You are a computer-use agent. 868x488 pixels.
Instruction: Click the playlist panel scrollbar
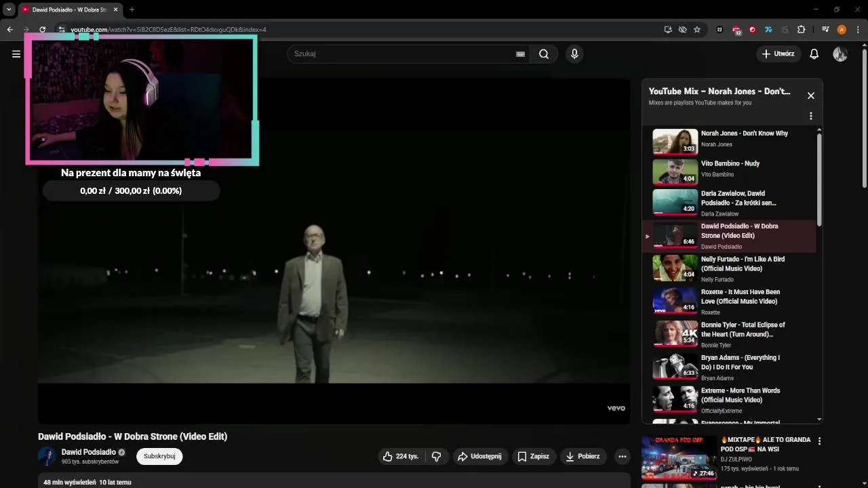[819, 180]
